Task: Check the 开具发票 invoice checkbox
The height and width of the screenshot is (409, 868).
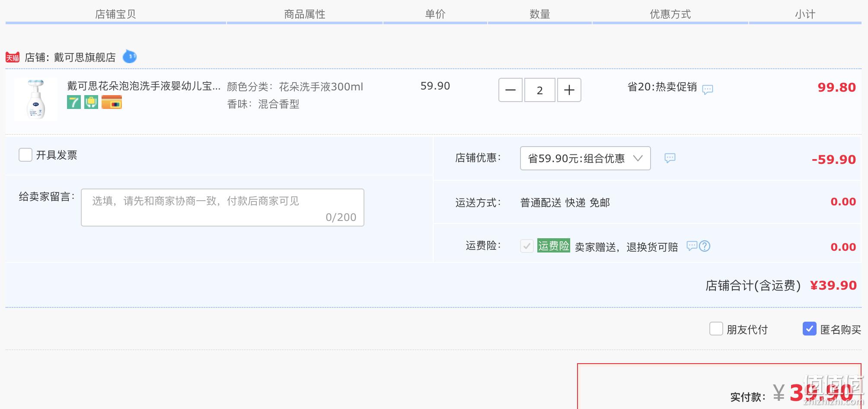Action: coord(26,155)
